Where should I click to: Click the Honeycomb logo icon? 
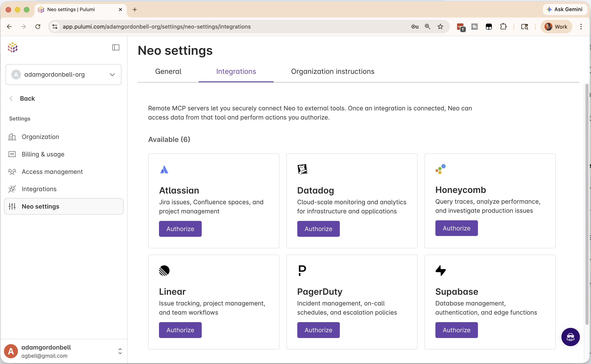click(x=441, y=169)
